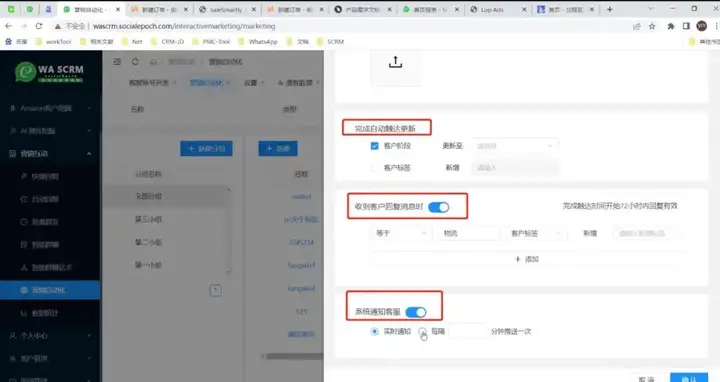Click the browser back arrow
The height and width of the screenshot is (382, 720).
(9, 26)
